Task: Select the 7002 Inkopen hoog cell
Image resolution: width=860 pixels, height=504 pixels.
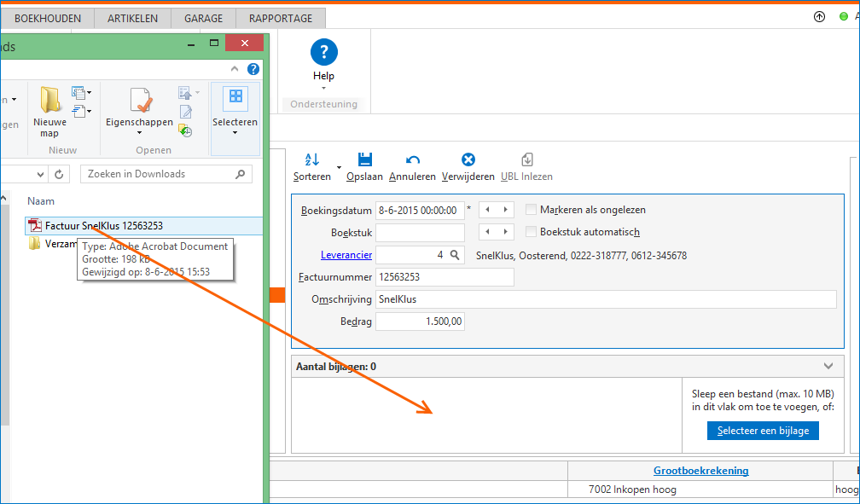Action: tap(700, 490)
